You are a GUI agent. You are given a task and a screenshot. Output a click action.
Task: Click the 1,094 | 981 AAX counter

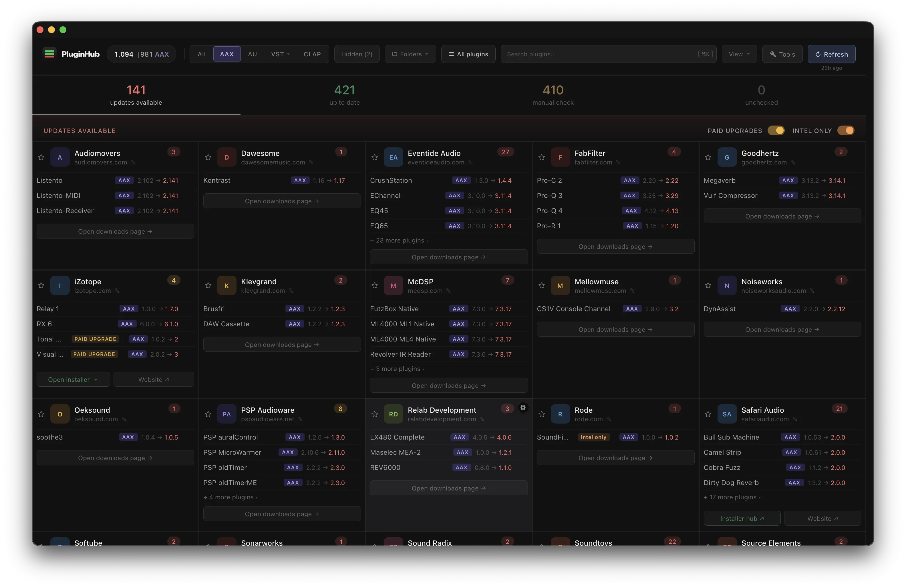click(x=142, y=54)
